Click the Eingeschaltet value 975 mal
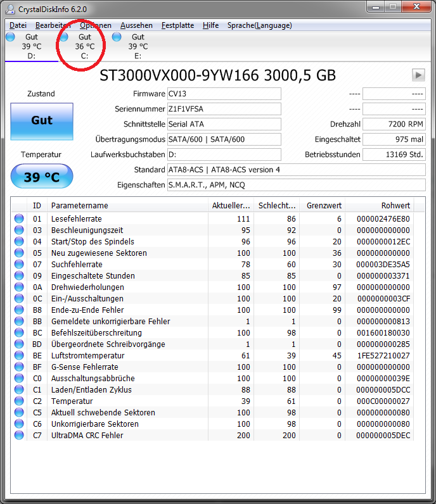Image resolution: width=436 pixels, height=504 pixels. (x=394, y=139)
